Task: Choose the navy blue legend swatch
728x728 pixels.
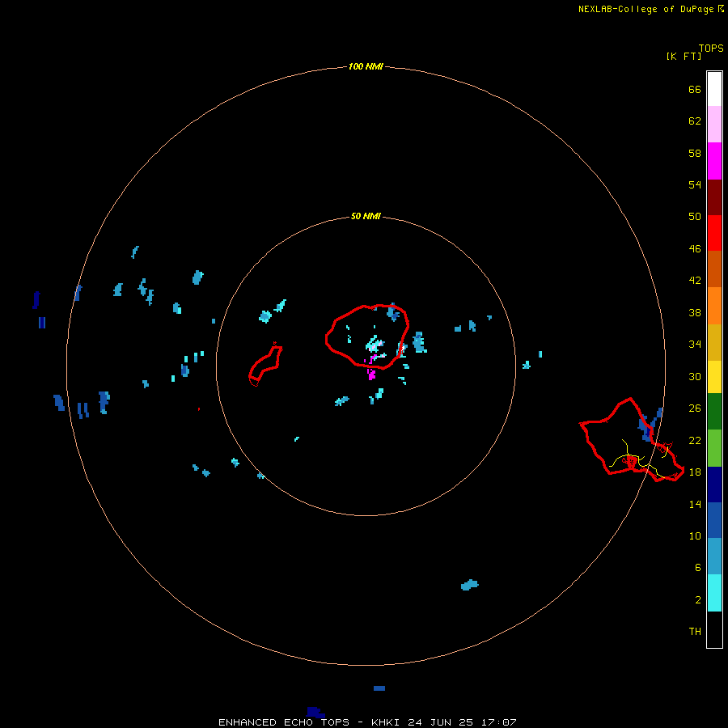Action: pos(714,485)
